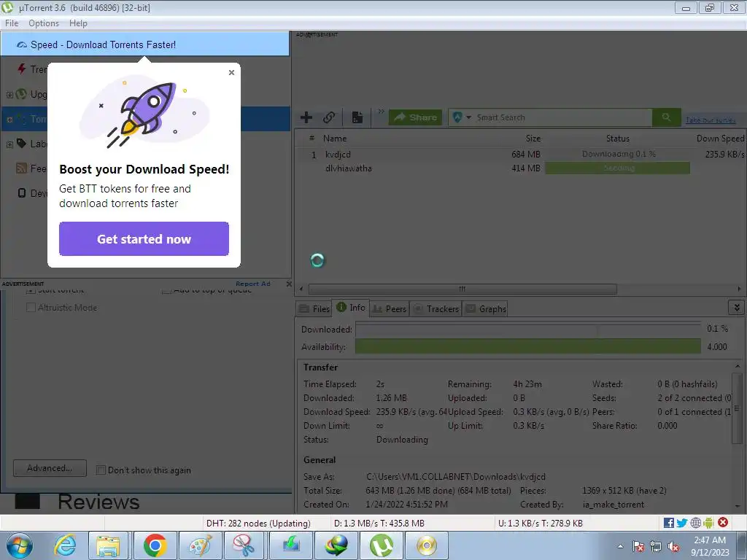
Task: Open the File menu
Action: tap(12, 23)
